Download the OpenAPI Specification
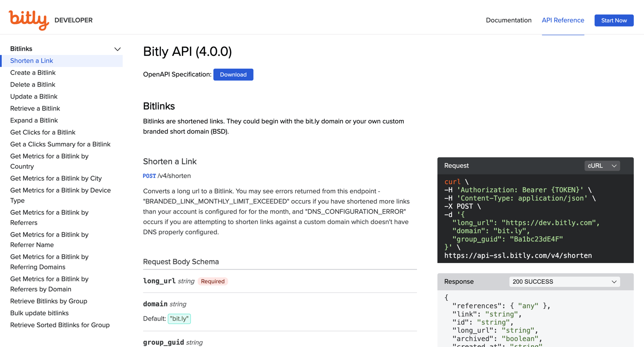 (233, 75)
